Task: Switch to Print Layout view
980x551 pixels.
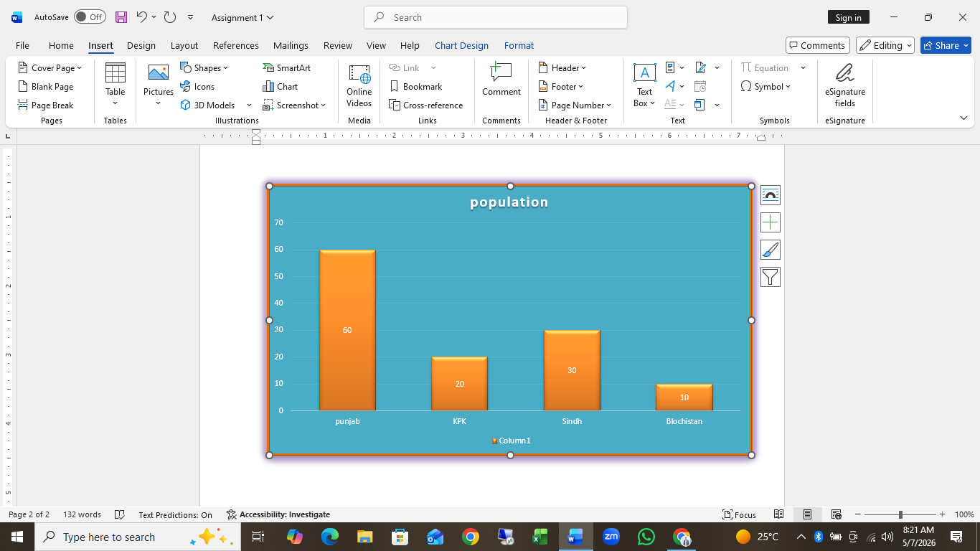Action: 807,514
